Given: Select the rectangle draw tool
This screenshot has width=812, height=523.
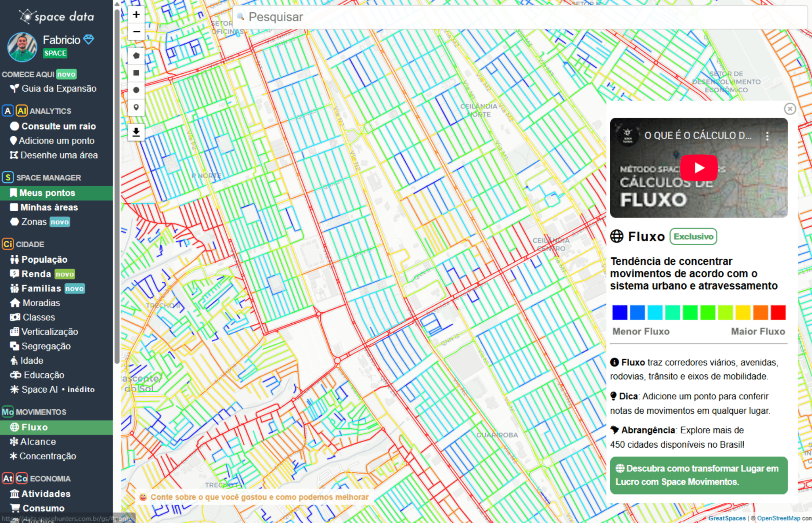Looking at the screenshot, I should pos(136,73).
